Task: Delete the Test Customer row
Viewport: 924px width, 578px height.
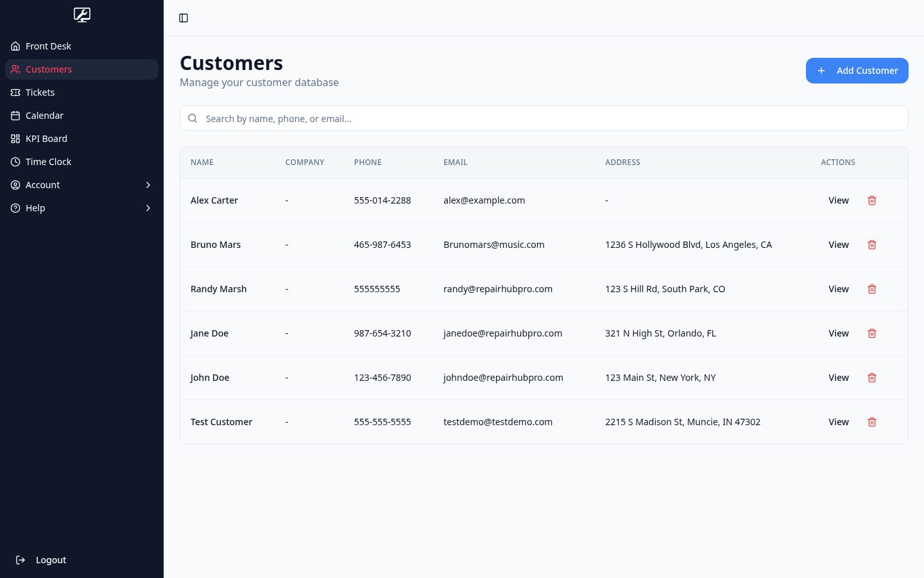Action: [872, 422]
